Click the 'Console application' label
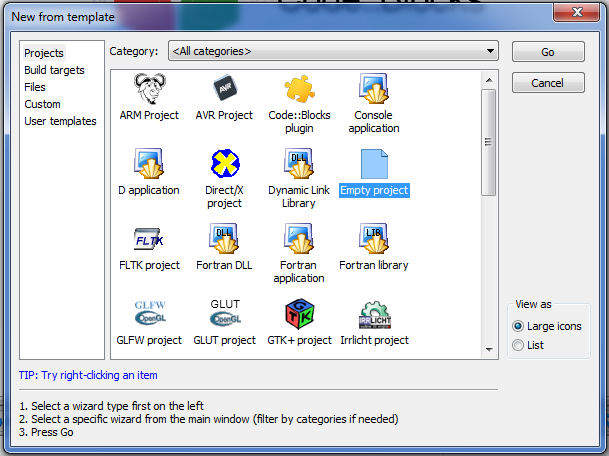Image resolution: width=609 pixels, height=456 pixels. tap(374, 122)
